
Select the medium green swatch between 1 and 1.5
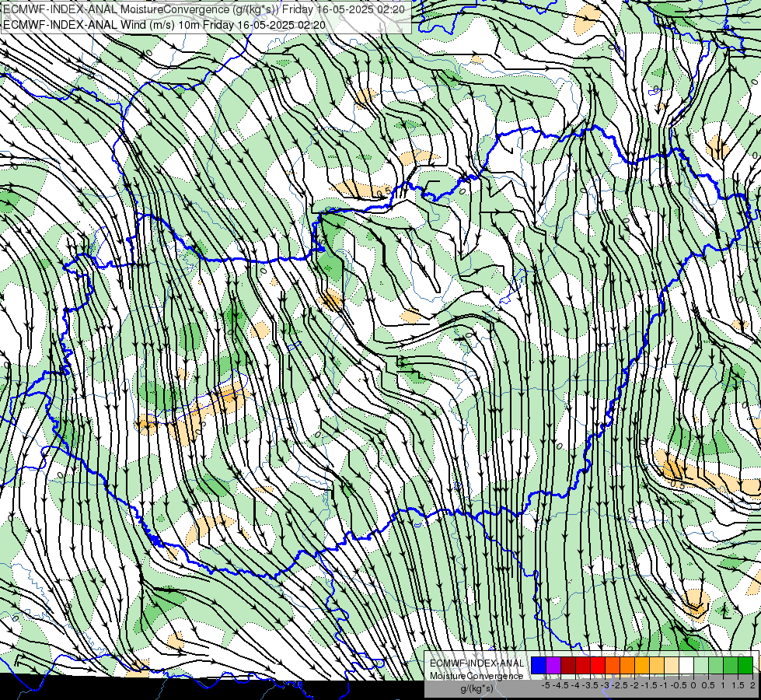coord(731,665)
